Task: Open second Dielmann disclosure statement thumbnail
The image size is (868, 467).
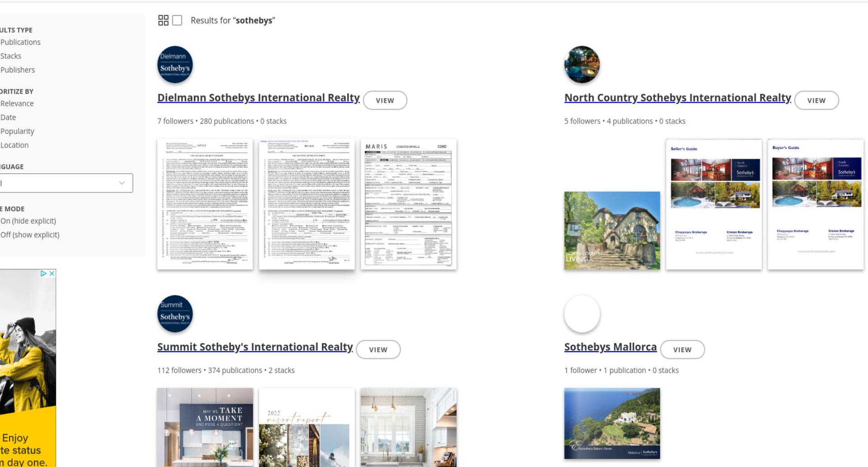Action: pyautogui.click(x=307, y=204)
